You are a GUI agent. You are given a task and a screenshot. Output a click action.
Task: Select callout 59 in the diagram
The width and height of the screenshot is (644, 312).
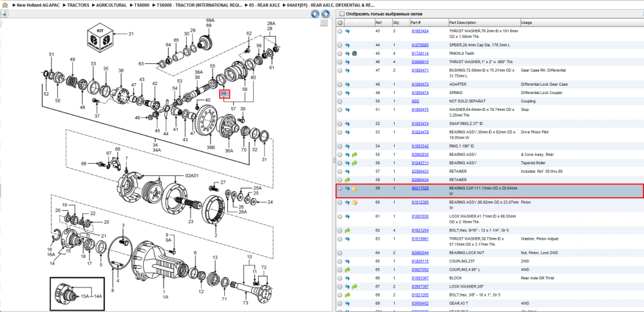[224, 94]
